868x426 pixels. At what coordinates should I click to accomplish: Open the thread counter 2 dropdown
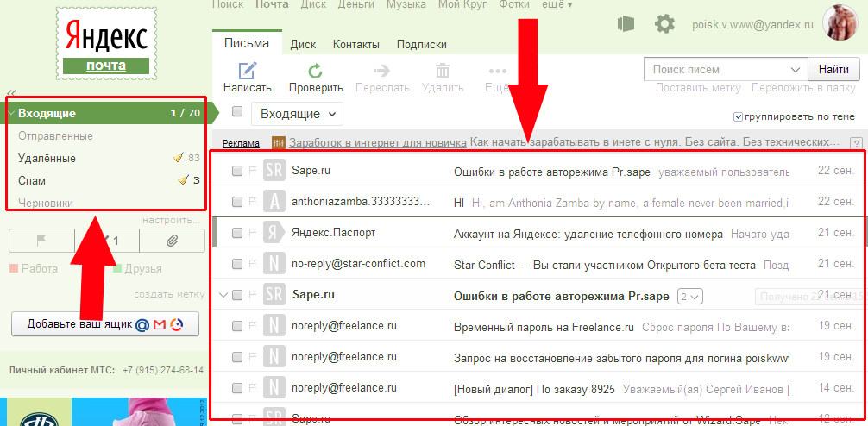(x=691, y=297)
